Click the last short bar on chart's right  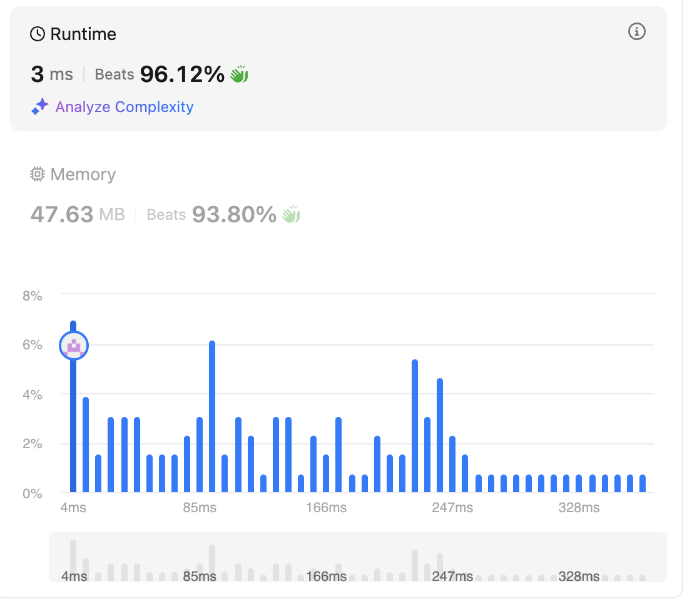coord(643,483)
